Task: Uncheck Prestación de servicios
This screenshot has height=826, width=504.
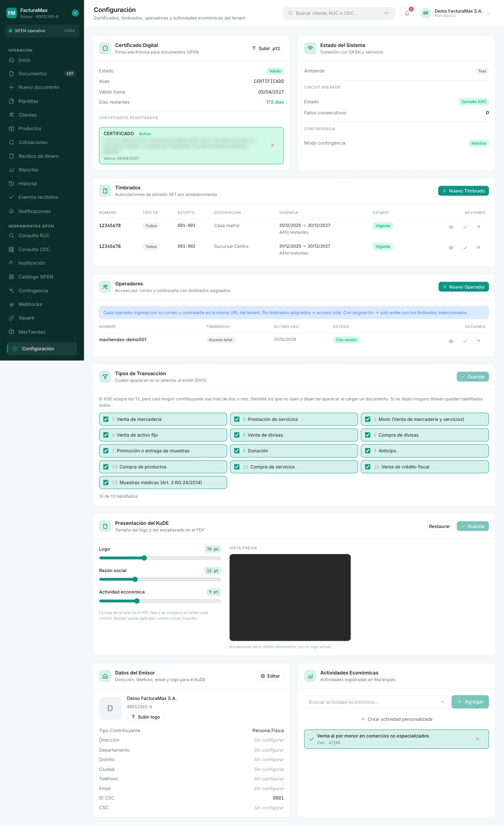Action: 237,419
